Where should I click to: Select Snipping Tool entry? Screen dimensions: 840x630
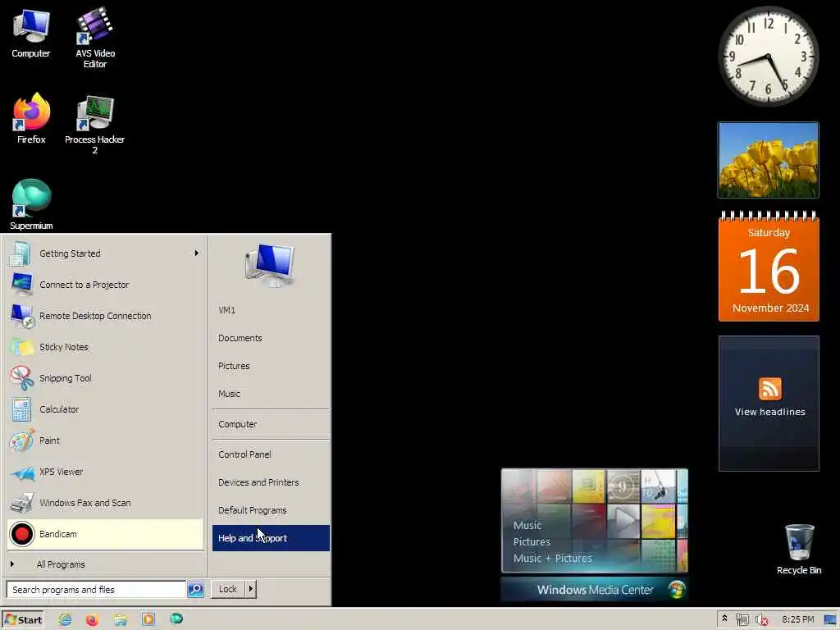pyautogui.click(x=106, y=378)
